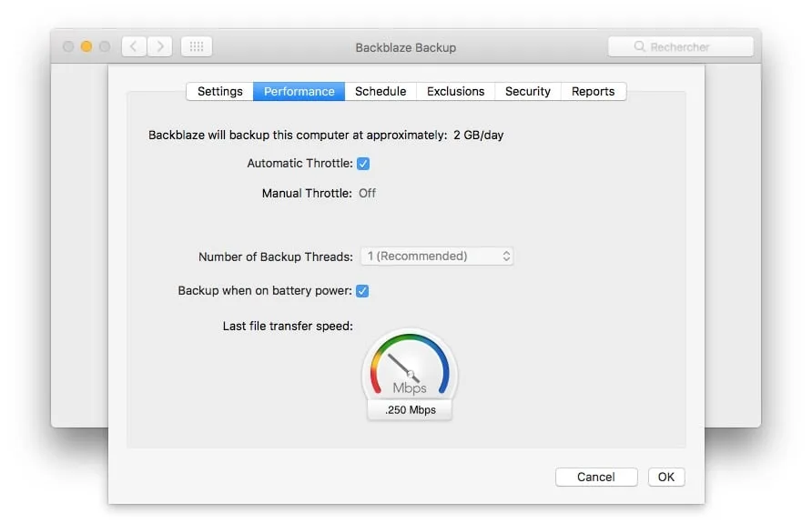The height and width of the screenshot is (523, 812).
Task: Show all preferences with the grid icon
Action: (x=197, y=46)
